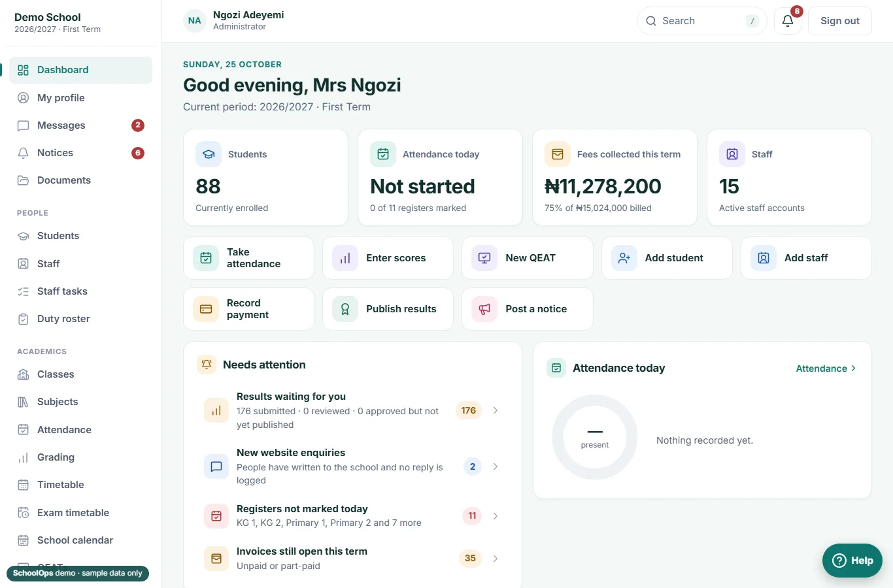The height and width of the screenshot is (588, 893).
Task: Click the Results waiting chart icon
Action: [216, 410]
